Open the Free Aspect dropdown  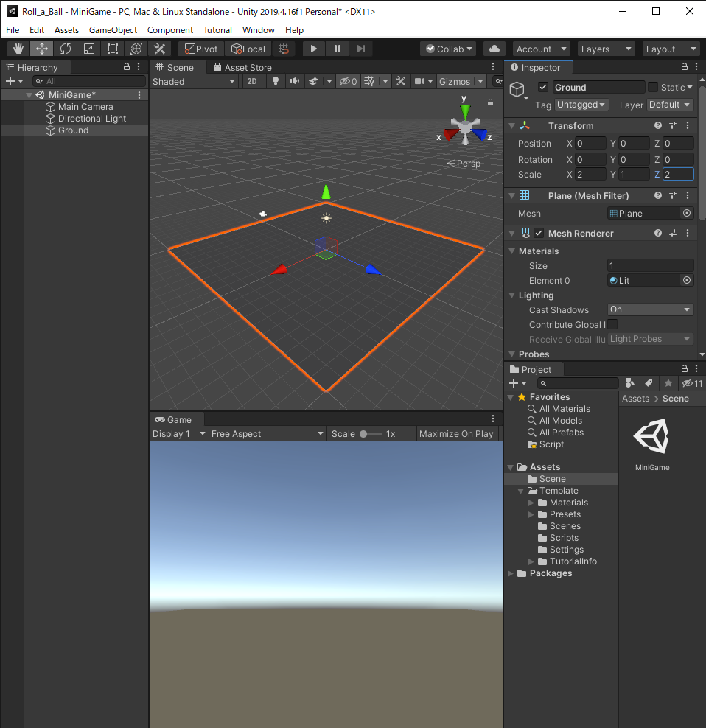click(x=267, y=434)
